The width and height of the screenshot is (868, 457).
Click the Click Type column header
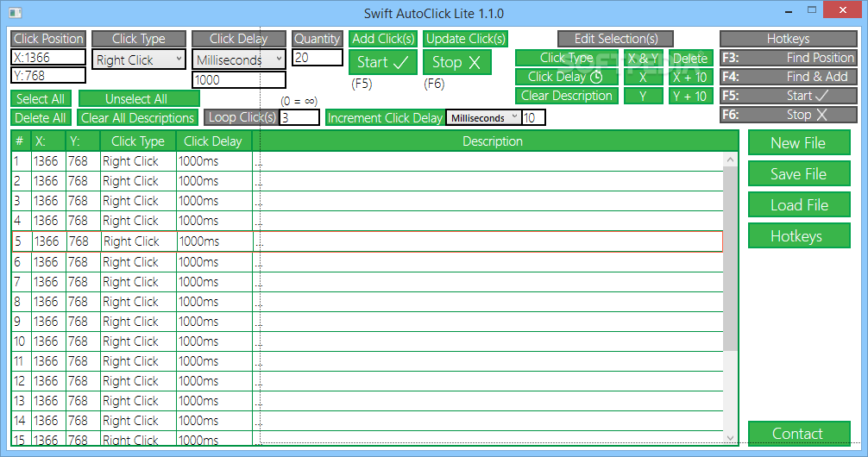coord(138,141)
